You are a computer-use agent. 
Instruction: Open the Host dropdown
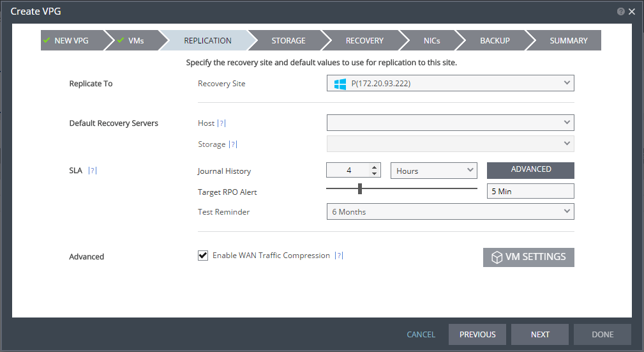[x=451, y=123]
